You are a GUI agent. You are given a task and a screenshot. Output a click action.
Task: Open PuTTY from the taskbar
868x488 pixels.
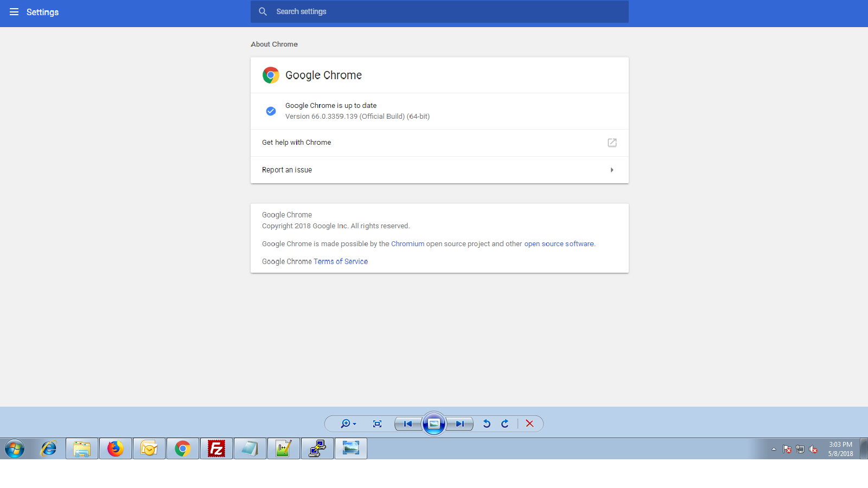pyautogui.click(x=317, y=449)
